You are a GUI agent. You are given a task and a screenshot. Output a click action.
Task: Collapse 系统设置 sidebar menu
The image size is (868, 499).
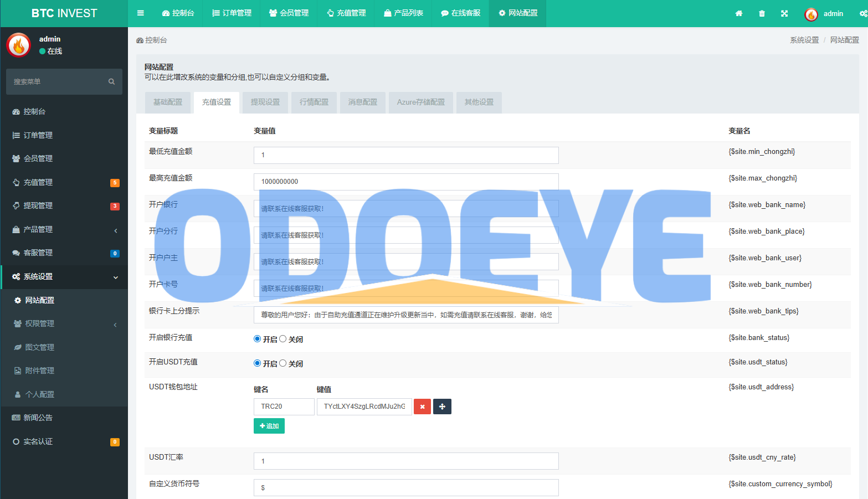tap(64, 276)
